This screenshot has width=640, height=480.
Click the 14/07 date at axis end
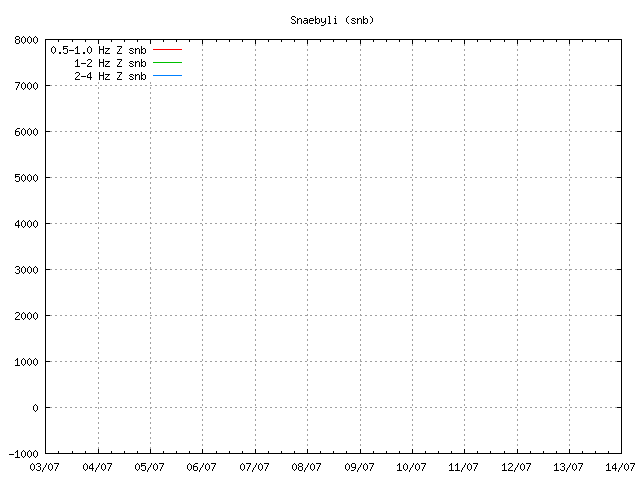[x=620, y=467]
